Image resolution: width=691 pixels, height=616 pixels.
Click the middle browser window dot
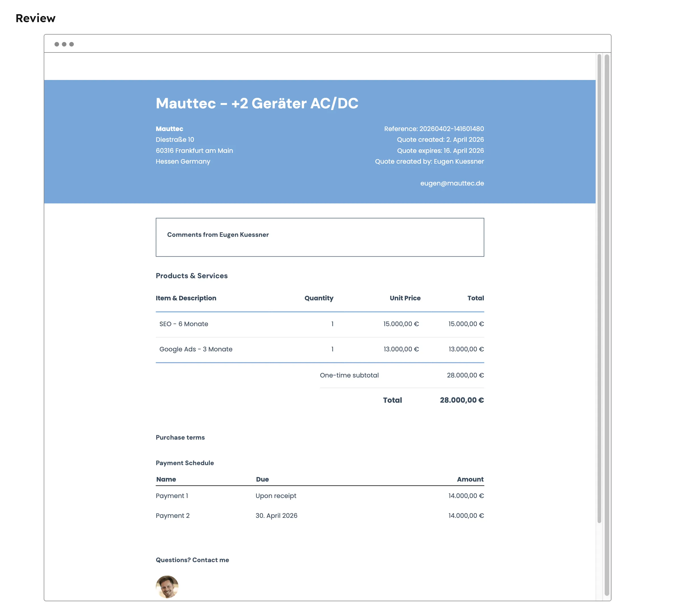[64, 44]
